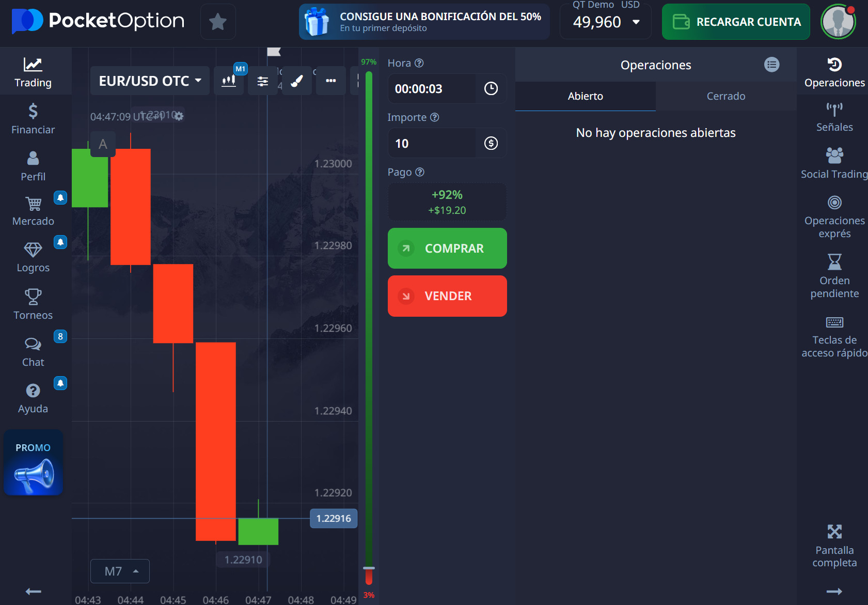Open the 50% bonus promotion banner
This screenshot has width=868, height=605.
424,22
